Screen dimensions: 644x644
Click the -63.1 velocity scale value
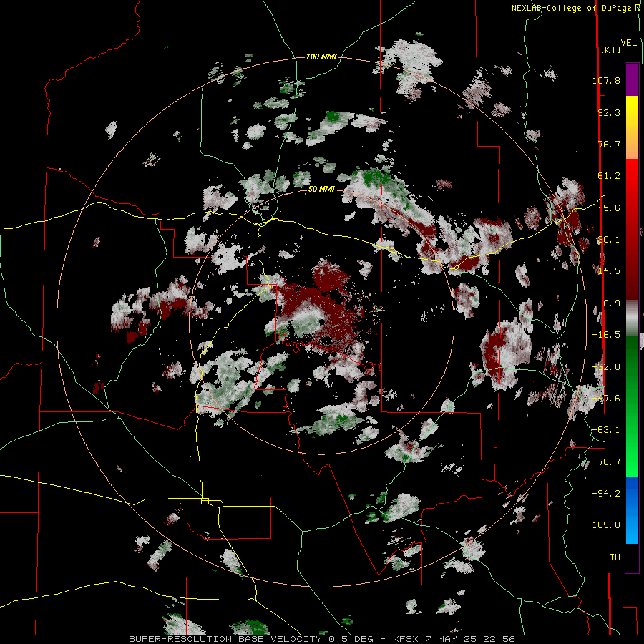pos(606,430)
